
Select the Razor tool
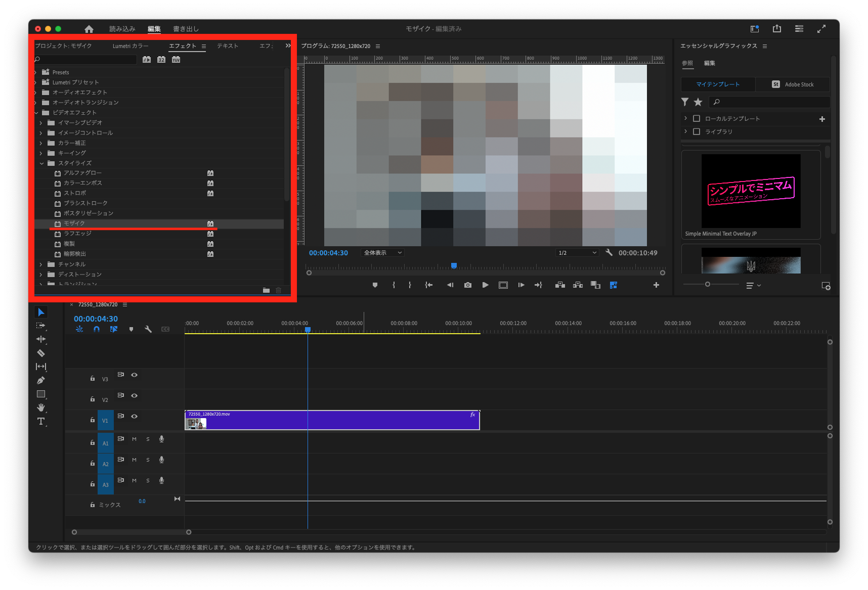pos(41,353)
